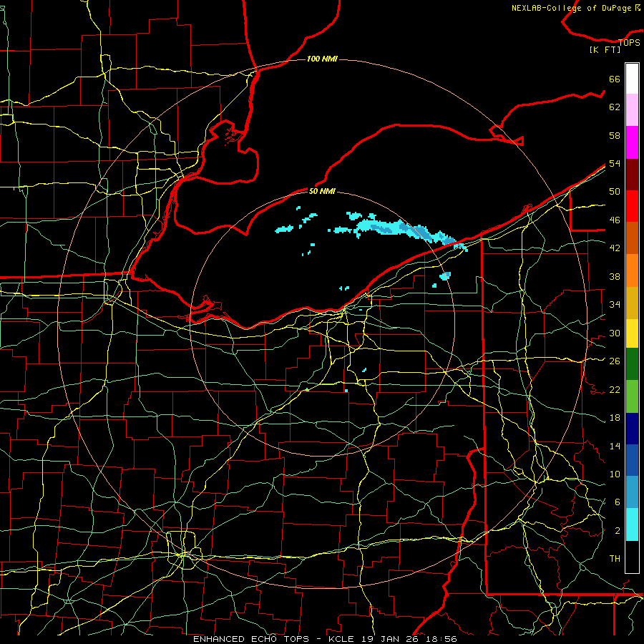Click the magenta legend swatch
This screenshot has width=644, height=644.
coord(632,142)
